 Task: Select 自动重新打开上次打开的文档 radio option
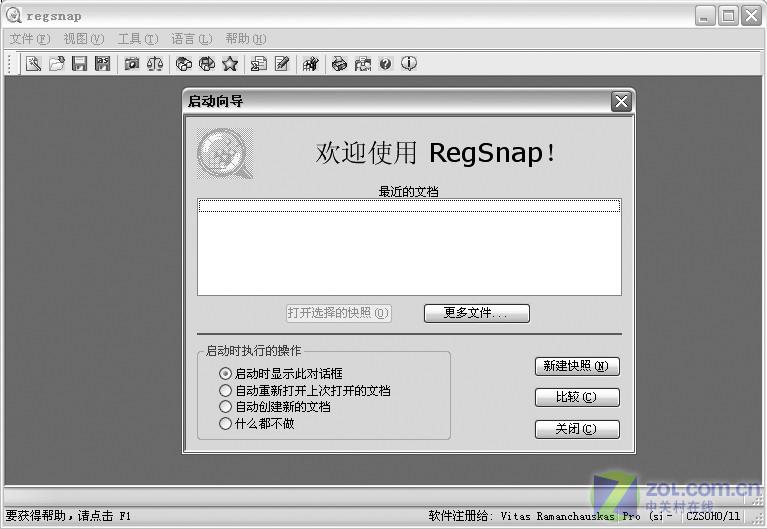coord(305,391)
